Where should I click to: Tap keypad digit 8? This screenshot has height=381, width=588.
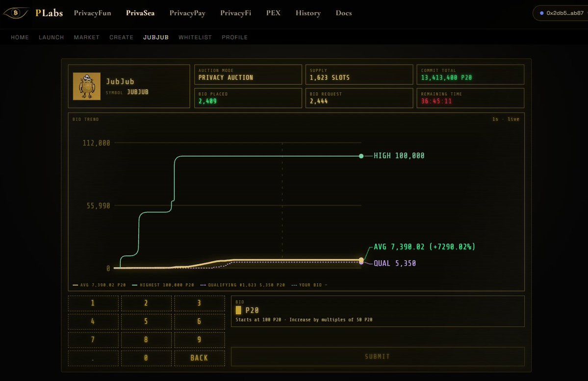[x=146, y=340]
